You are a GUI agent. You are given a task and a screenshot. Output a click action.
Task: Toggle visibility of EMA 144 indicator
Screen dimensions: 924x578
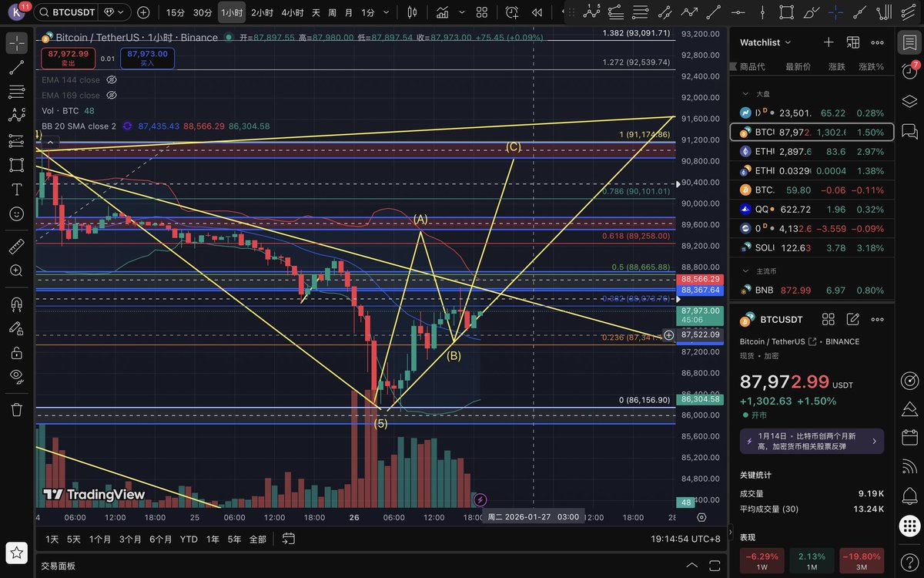112,80
